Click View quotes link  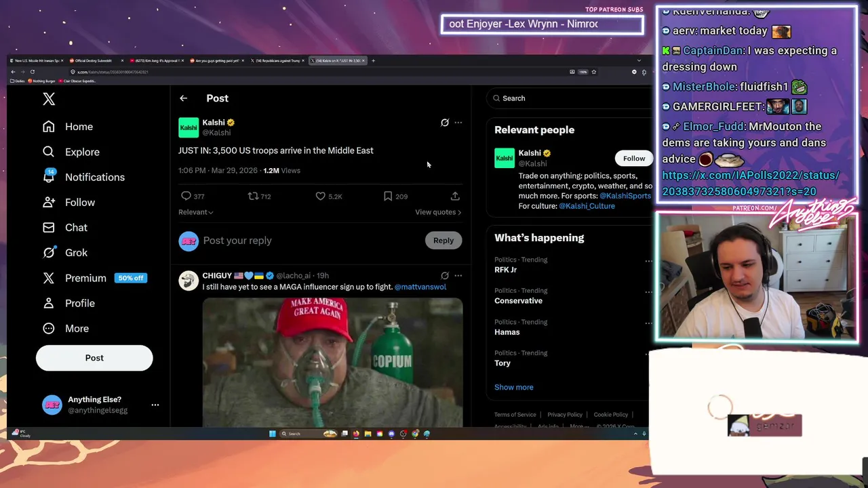coord(438,212)
